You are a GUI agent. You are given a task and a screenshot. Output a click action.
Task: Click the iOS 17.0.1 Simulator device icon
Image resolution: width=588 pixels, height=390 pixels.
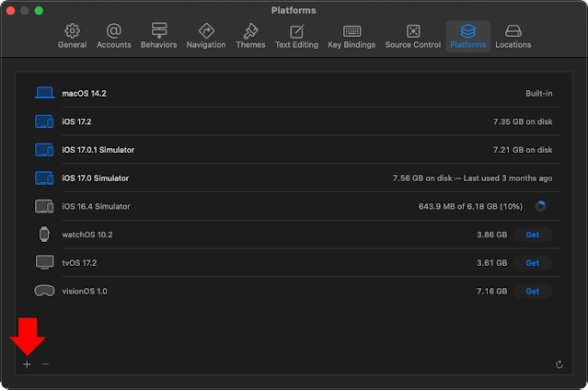[44, 150]
